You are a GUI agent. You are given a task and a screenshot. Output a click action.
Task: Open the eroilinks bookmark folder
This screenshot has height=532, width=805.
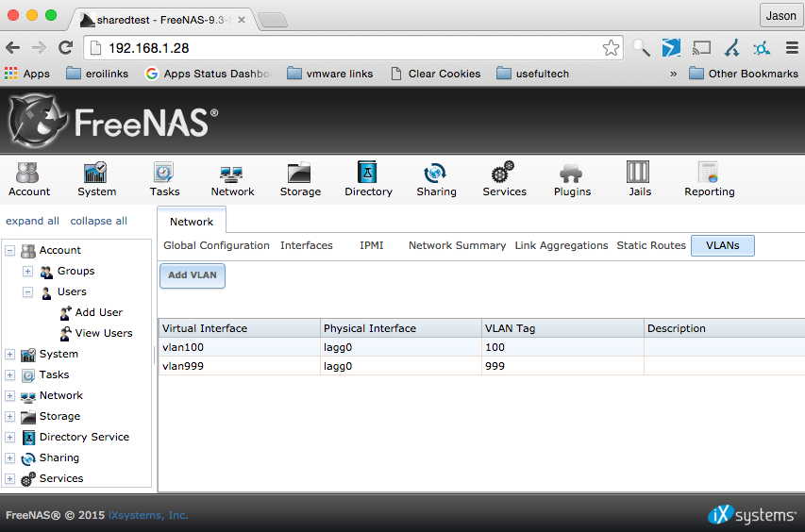[x=97, y=74]
